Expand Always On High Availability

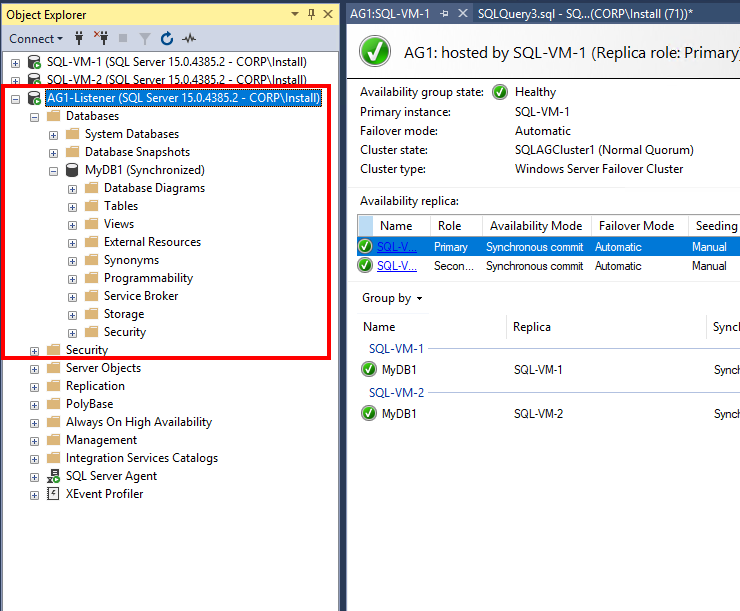tap(34, 423)
